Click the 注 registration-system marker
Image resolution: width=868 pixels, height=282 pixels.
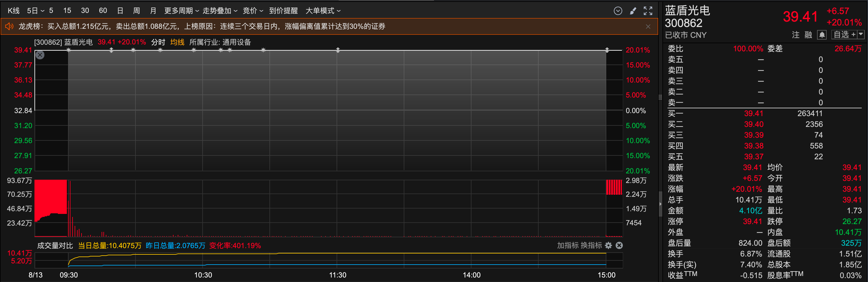[795, 35]
